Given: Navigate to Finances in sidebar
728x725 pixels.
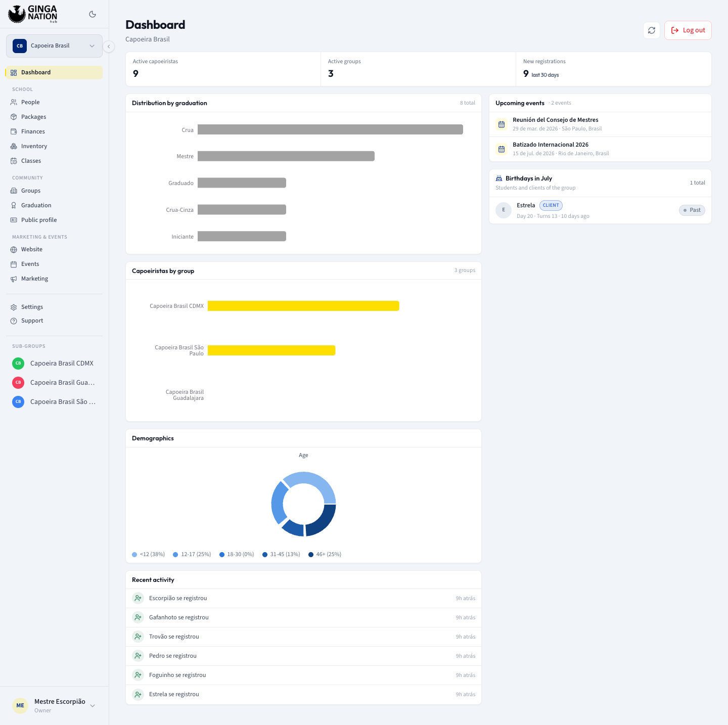Looking at the screenshot, I should [x=54, y=131].
